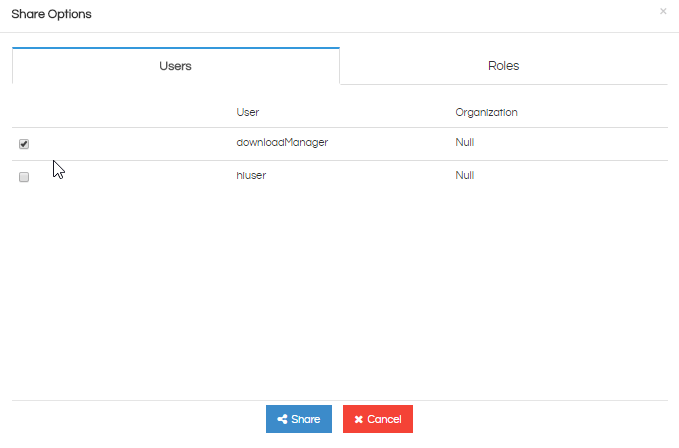Click the blue Share button
This screenshot has height=448, width=679.
(299, 419)
